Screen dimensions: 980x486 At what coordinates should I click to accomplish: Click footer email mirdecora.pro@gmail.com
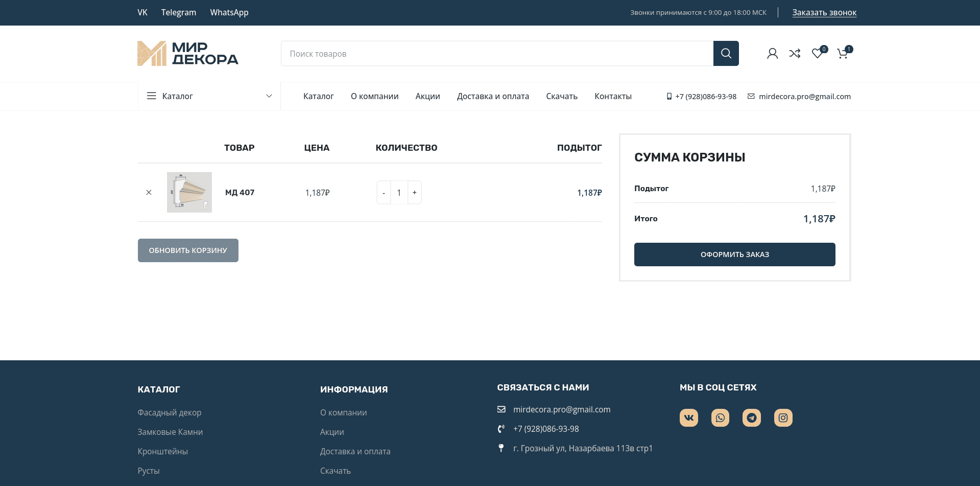click(562, 409)
